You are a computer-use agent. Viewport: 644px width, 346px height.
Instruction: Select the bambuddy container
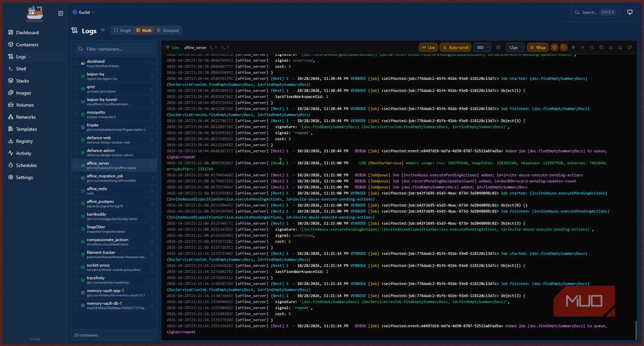(x=114, y=216)
